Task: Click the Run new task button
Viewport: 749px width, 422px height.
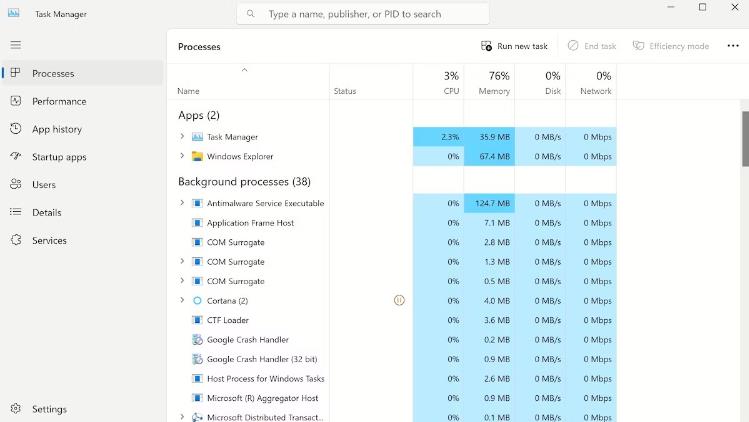Action: [x=514, y=46]
